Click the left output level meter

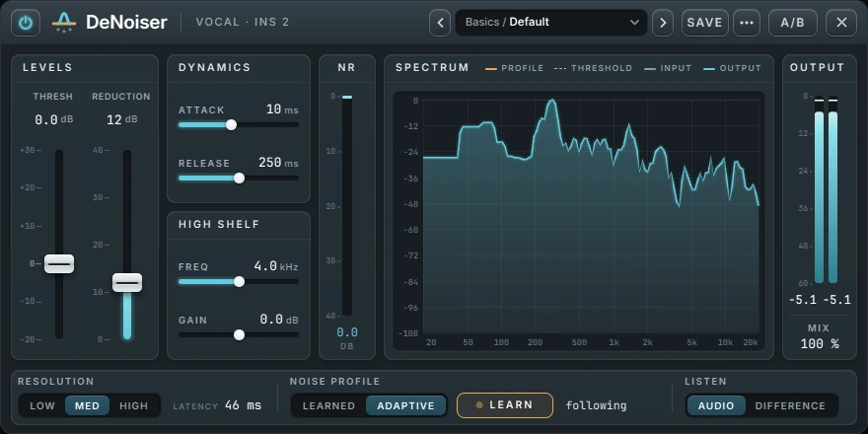(x=820, y=189)
